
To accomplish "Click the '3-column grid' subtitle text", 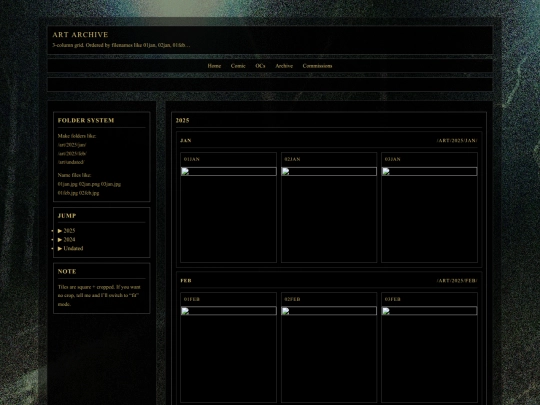I will click(121, 45).
